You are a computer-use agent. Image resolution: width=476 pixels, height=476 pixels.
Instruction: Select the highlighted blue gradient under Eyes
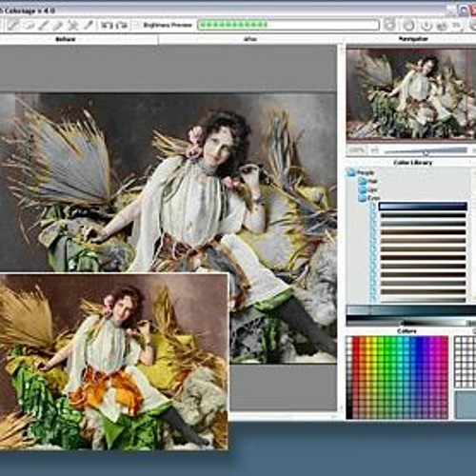pyautogui.click(x=423, y=207)
